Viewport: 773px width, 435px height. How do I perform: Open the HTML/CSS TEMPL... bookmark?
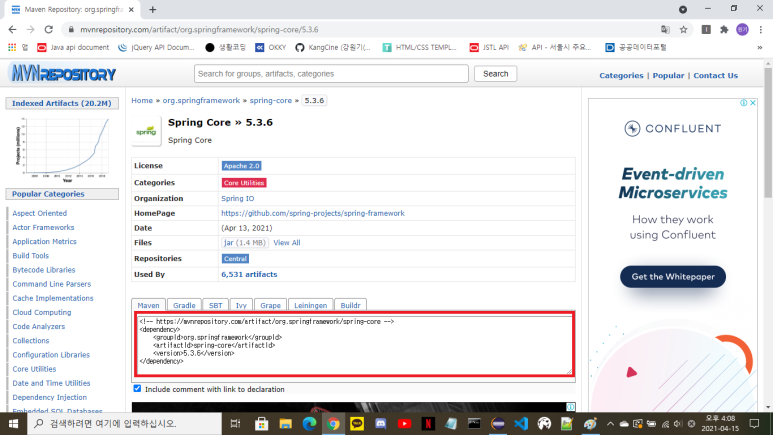click(x=420, y=47)
